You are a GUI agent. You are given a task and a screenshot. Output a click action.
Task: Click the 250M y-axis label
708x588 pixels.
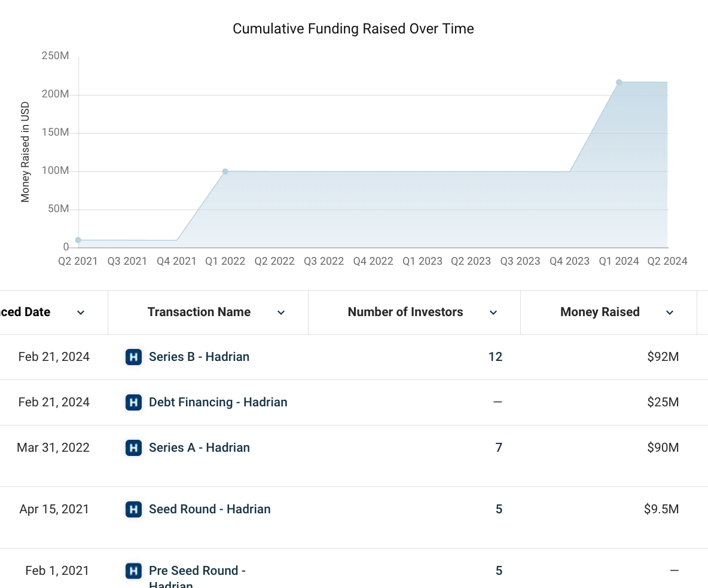(55, 56)
